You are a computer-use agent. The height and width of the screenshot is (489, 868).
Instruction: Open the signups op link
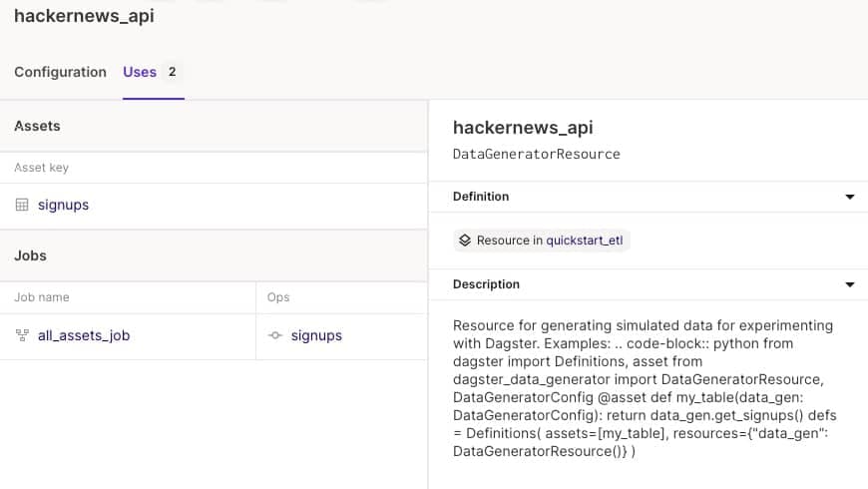coord(316,335)
